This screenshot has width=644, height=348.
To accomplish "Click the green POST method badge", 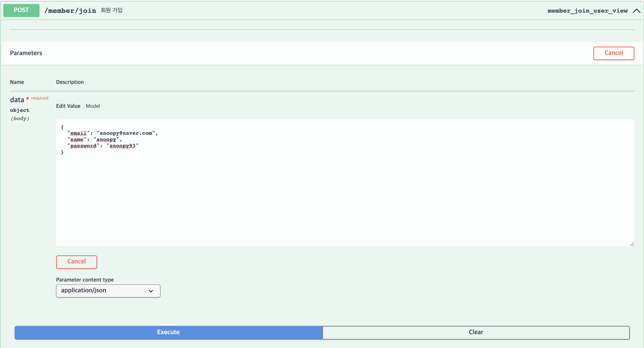I will point(21,10).
